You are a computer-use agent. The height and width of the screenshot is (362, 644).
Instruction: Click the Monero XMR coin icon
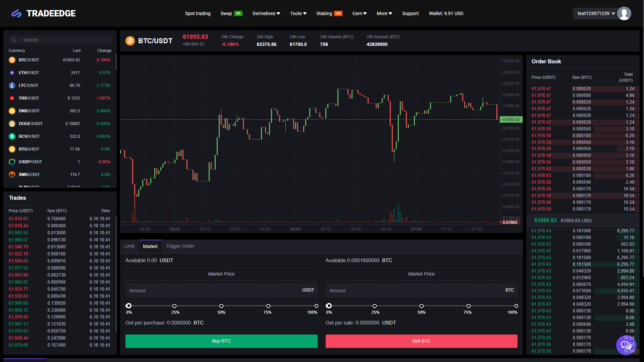pyautogui.click(x=12, y=175)
